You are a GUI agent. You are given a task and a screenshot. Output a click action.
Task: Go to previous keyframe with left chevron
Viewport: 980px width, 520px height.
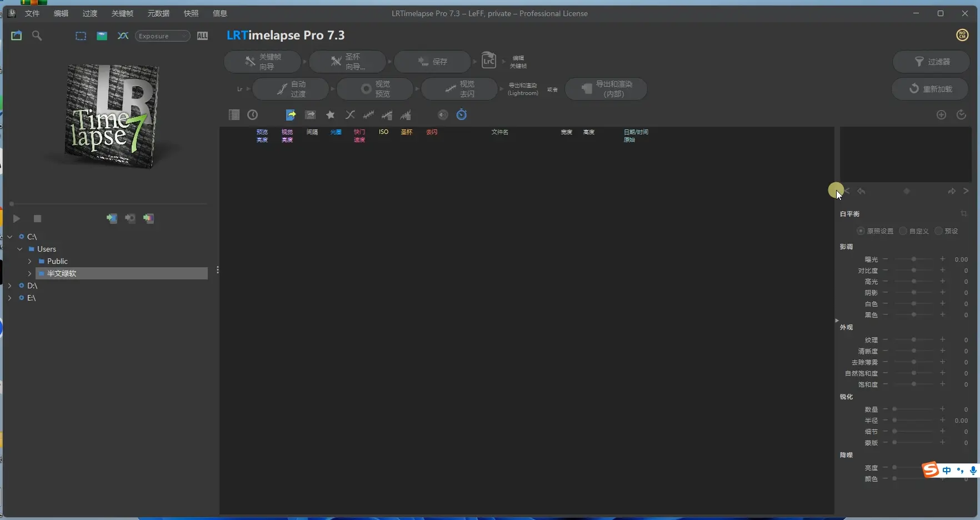tap(847, 191)
